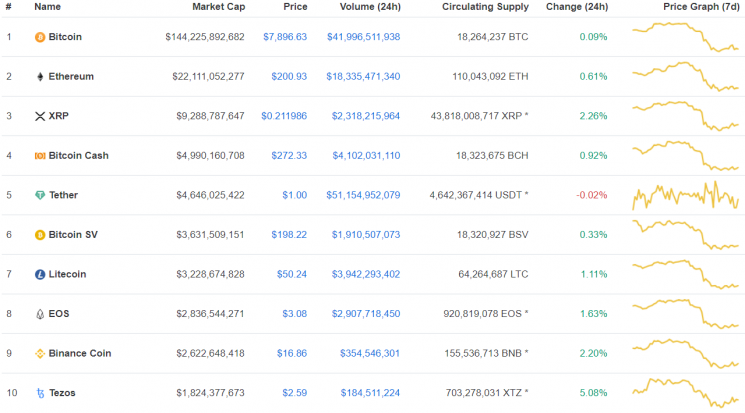Open Ethereum volume $18,335,471,340

click(x=363, y=76)
